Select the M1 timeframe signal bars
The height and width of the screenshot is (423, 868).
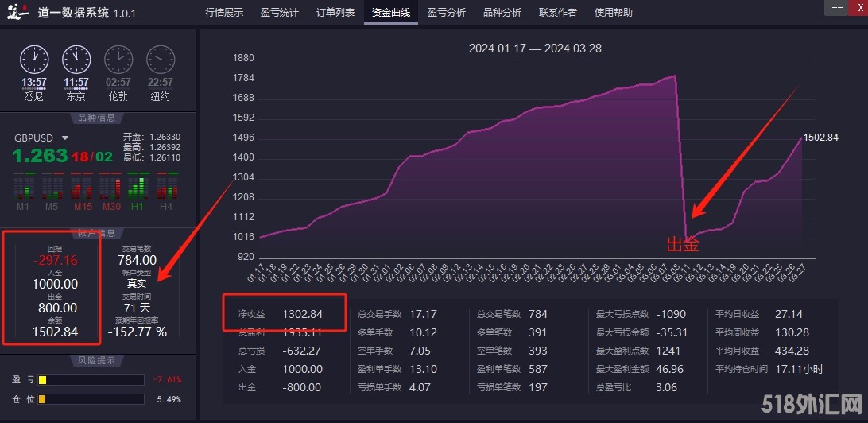(23, 188)
